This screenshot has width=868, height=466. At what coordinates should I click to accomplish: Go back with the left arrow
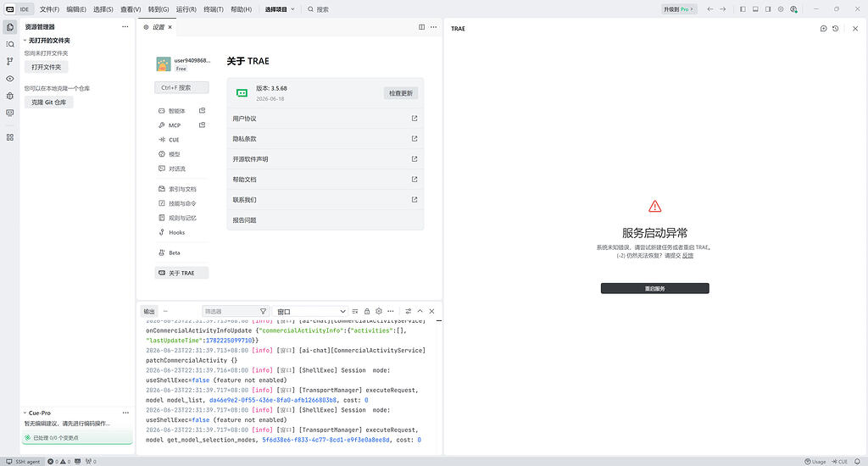coord(710,8)
